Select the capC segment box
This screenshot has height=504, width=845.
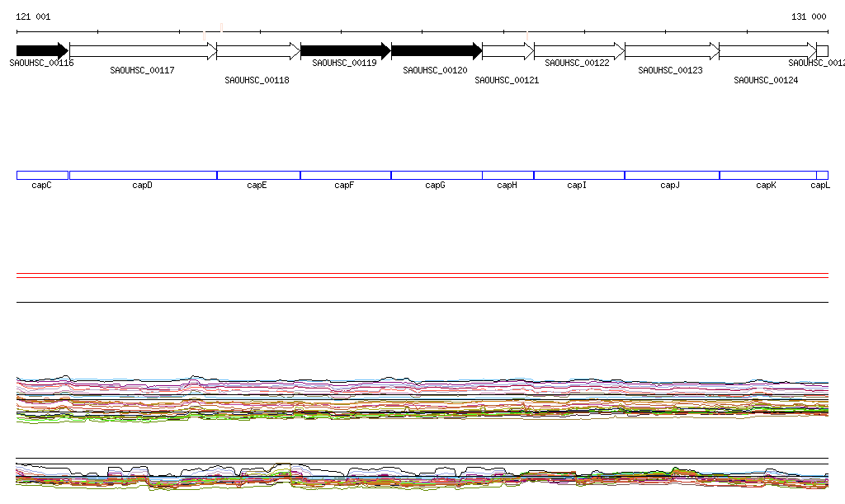pyautogui.click(x=42, y=175)
